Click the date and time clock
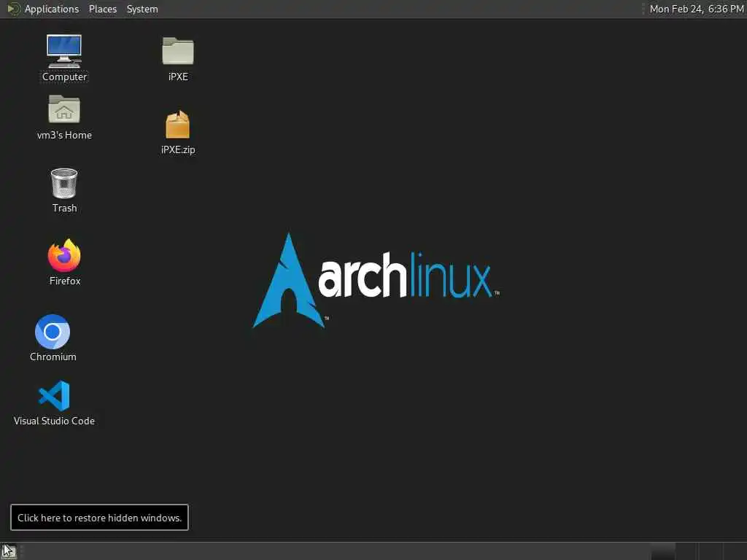The width and height of the screenshot is (747, 560). click(x=696, y=9)
